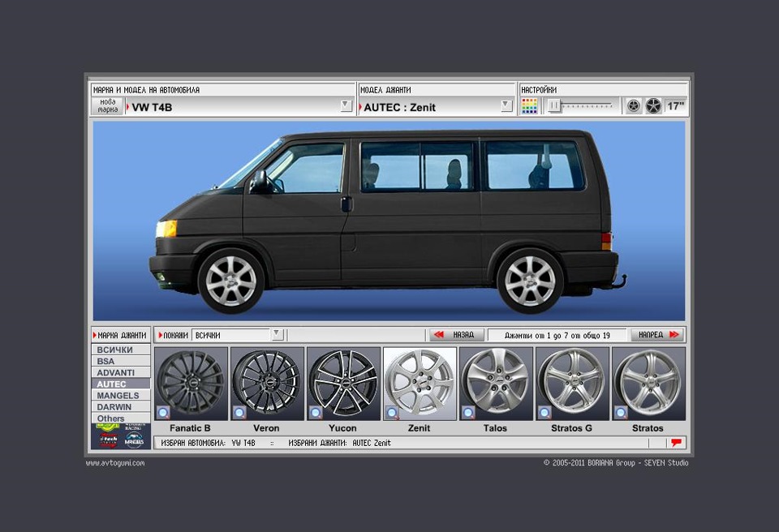Click the BORIANA Group copyright text
Screen dimensions: 779x532
[x=616, y=462]
